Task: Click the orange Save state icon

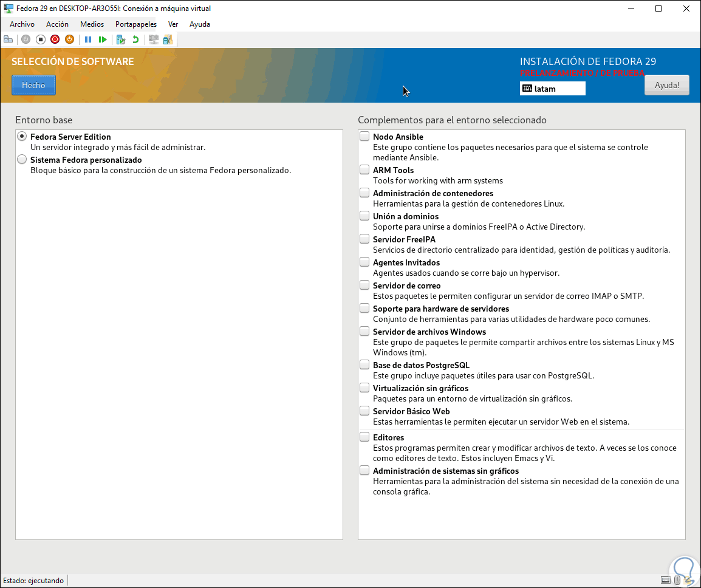Action: point(69,40)
